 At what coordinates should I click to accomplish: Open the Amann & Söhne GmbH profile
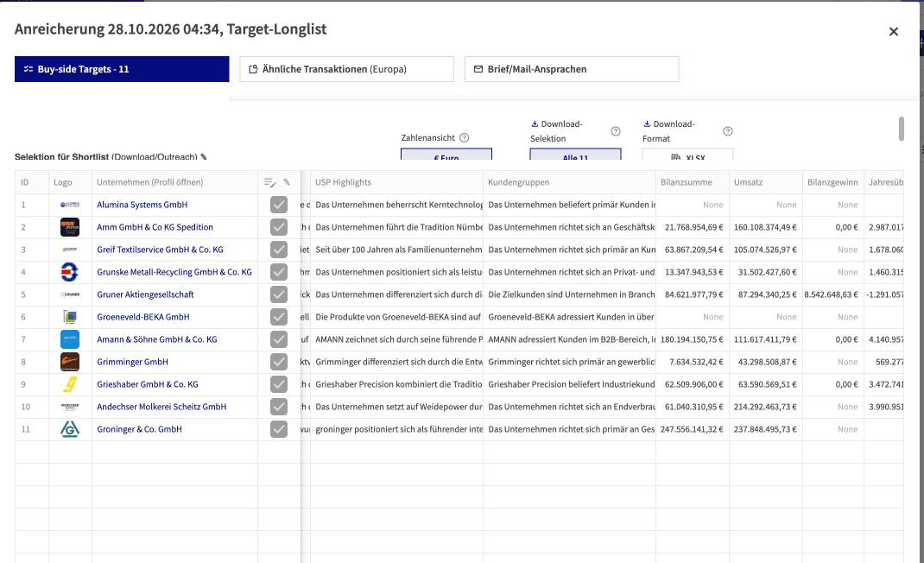[x=157, y=339]
